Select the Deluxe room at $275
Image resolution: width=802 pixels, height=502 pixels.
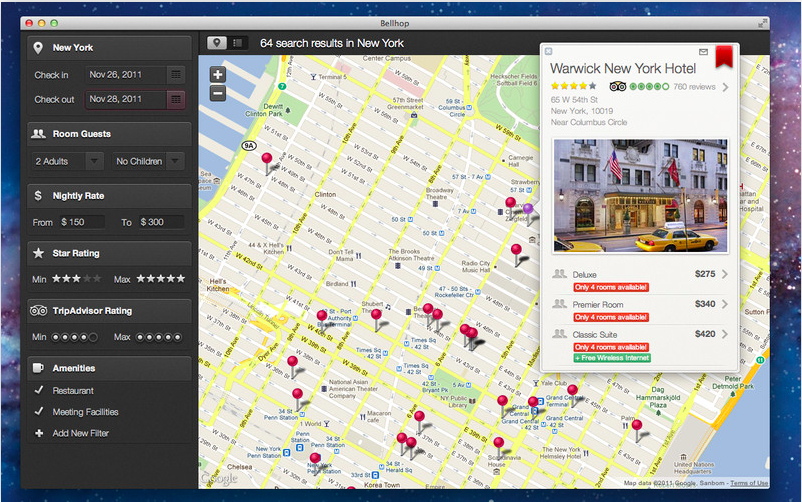point(640,280)
